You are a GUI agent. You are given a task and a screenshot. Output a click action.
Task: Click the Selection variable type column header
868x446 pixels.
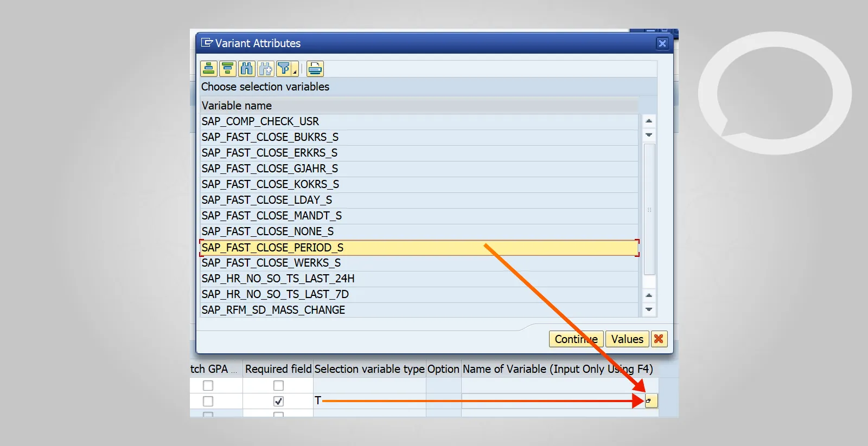coord(369,369)
